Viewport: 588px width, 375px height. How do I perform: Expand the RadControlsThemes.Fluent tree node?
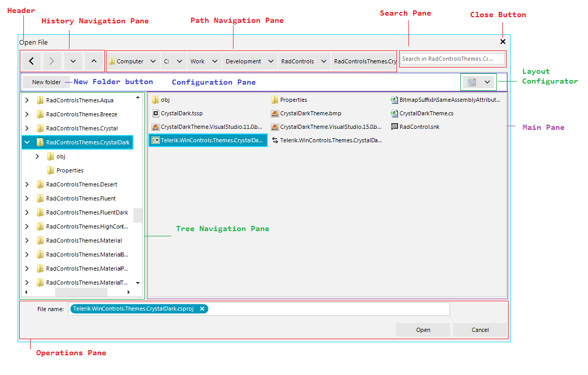[27, 198]
